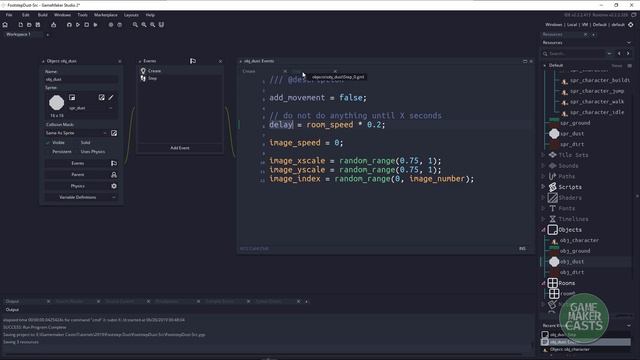This screenshot has height=360, width=640.
Task: Go to previous search result arrow
Action: click(x=619, y=53)
